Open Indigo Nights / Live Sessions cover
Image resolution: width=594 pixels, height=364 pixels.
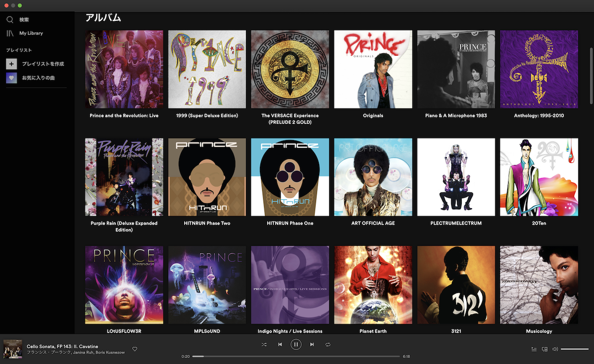[x=290, y=285]
